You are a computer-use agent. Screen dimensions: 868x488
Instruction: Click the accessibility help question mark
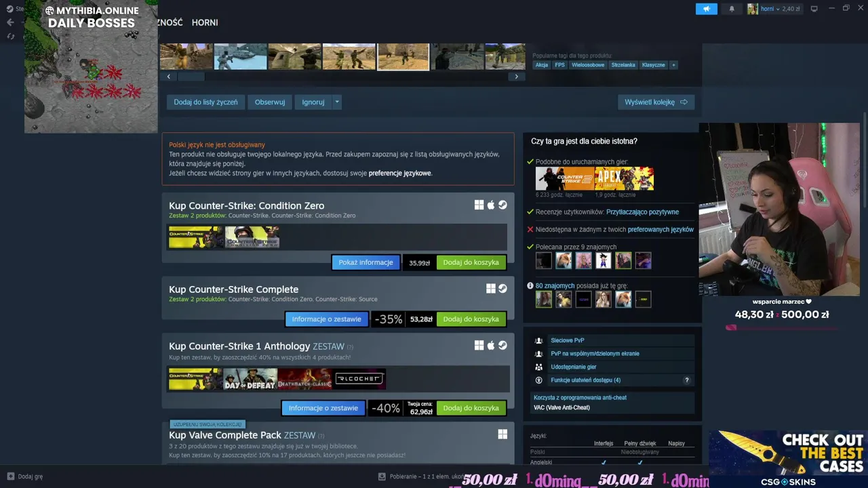686,380
